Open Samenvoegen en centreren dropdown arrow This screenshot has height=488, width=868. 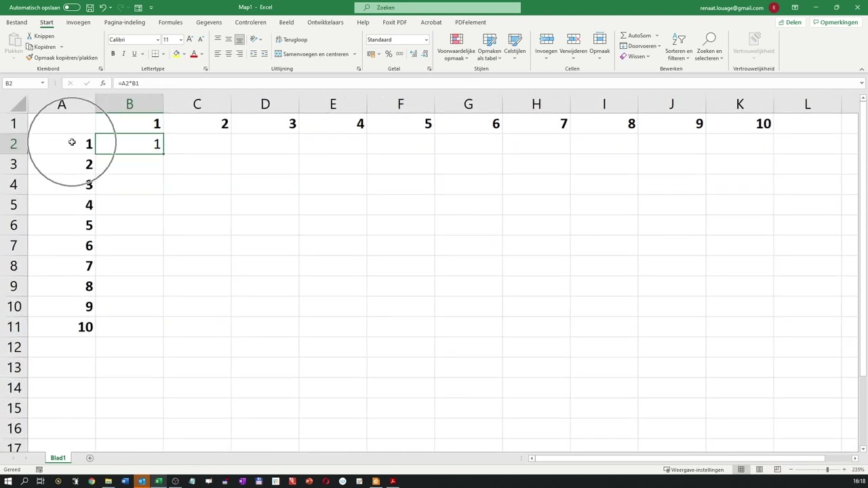coord(354,54)
